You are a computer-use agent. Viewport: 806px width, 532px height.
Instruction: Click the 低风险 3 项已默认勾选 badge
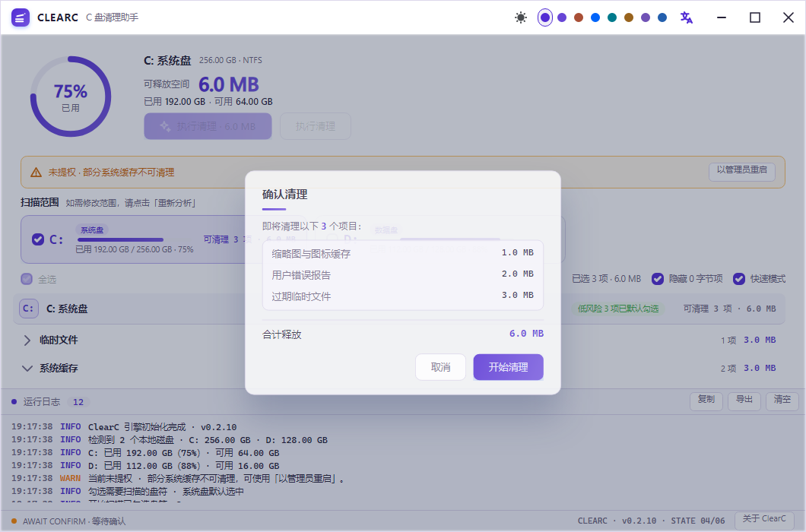coord(618,309)
